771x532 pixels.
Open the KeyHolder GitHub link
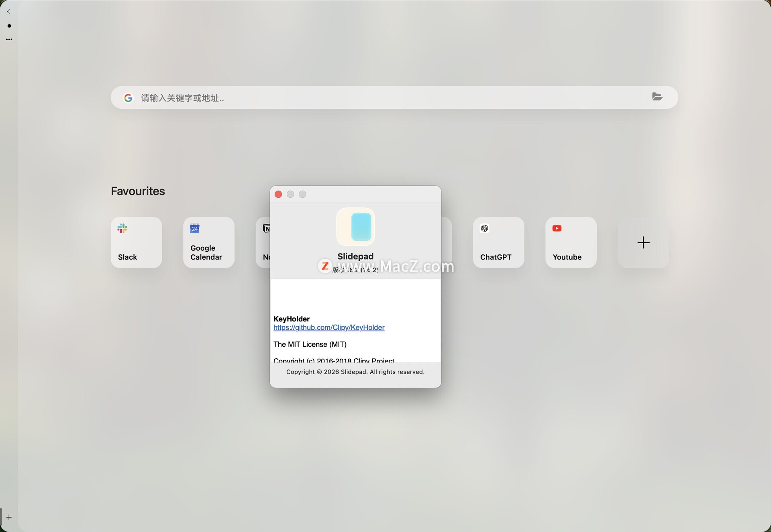coord(329,328)
